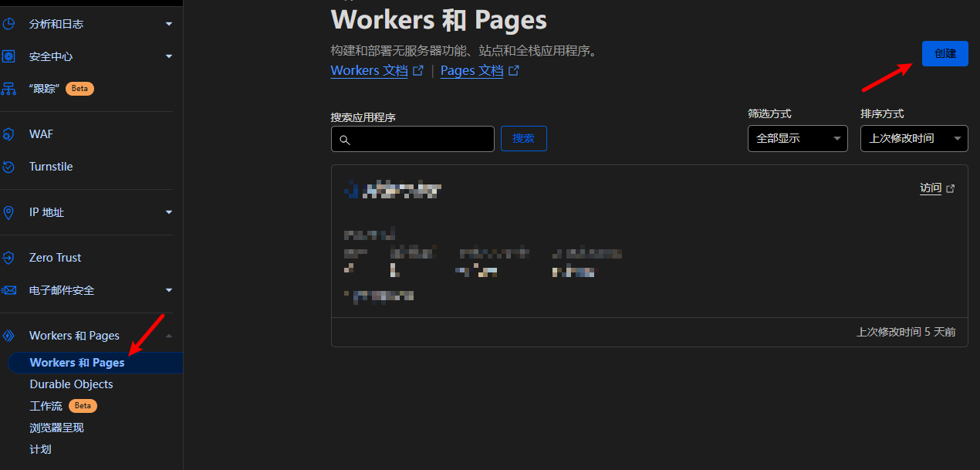Collapse the Workers 和 Pages section arrow
The height and width of the screenshot is (470, 980).
coord(169,336)
